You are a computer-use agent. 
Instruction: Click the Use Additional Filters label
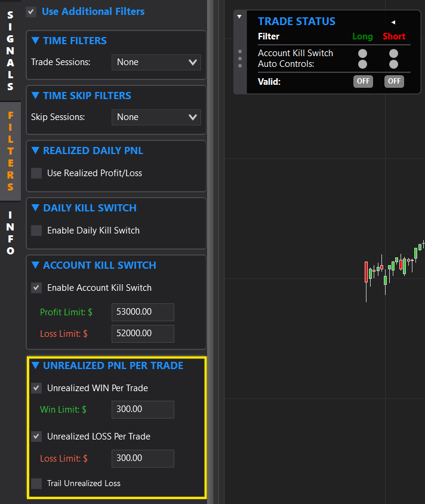click(93, 11)
